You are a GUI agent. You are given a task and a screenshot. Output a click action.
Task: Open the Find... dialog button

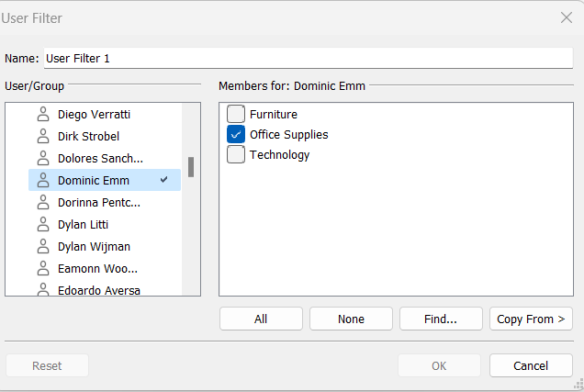point(441,319)
